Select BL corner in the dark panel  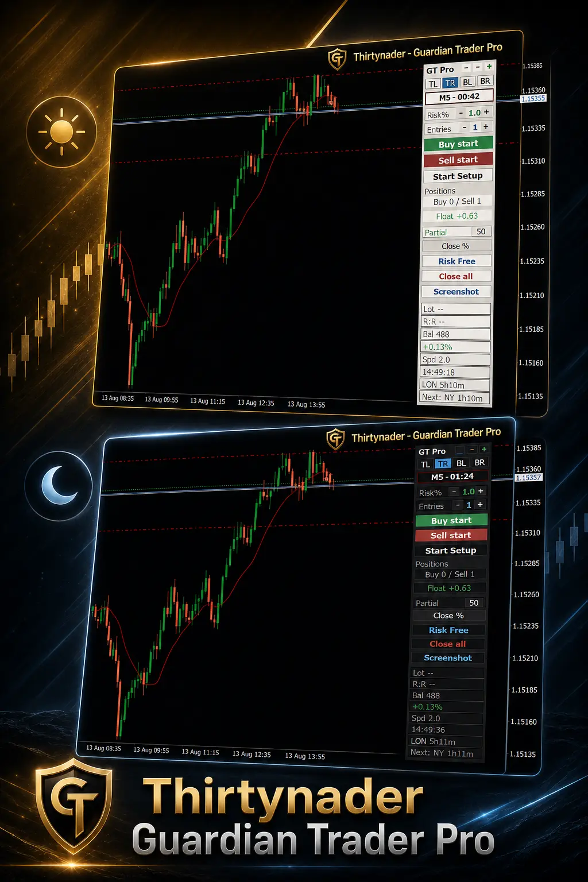(461, 463)
